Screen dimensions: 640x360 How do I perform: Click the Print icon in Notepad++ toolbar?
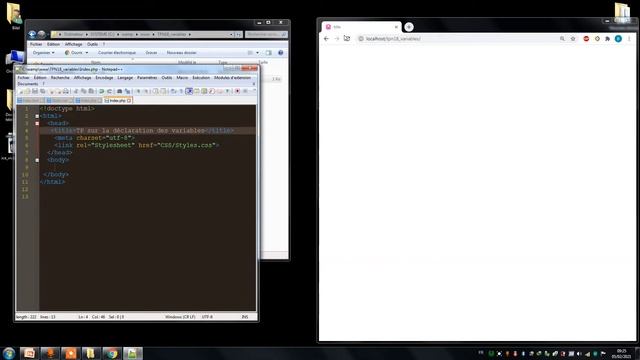tap(66, 91)
